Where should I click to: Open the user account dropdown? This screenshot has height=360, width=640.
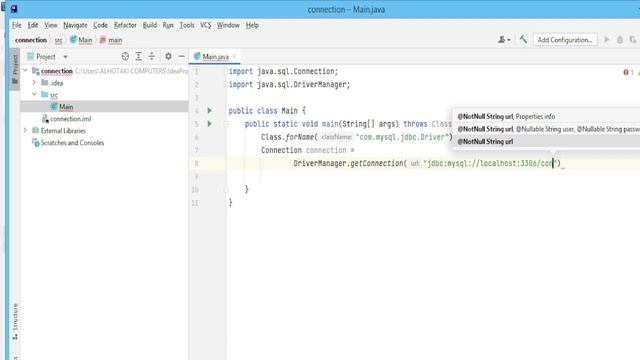(x=504, y=40)
